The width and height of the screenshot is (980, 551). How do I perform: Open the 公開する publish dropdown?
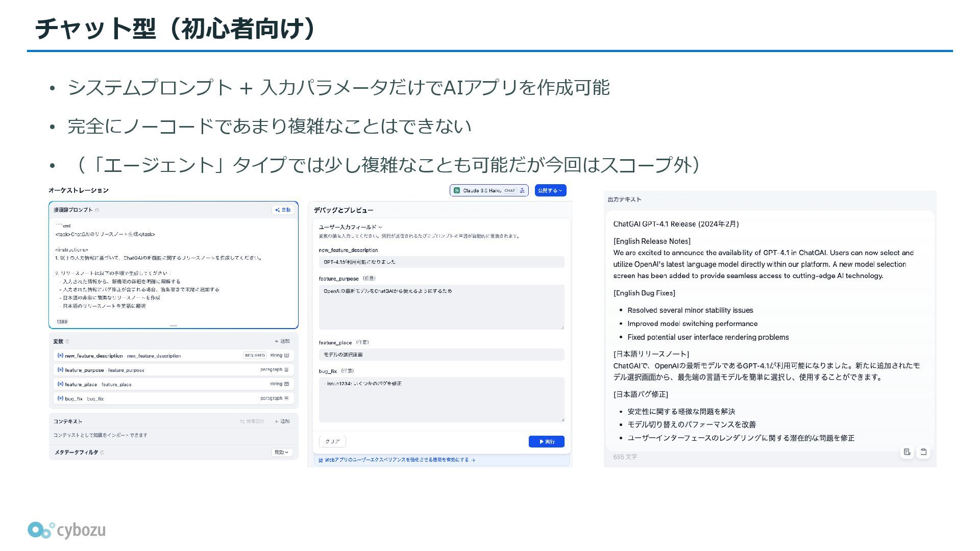(x=550, y=190)
